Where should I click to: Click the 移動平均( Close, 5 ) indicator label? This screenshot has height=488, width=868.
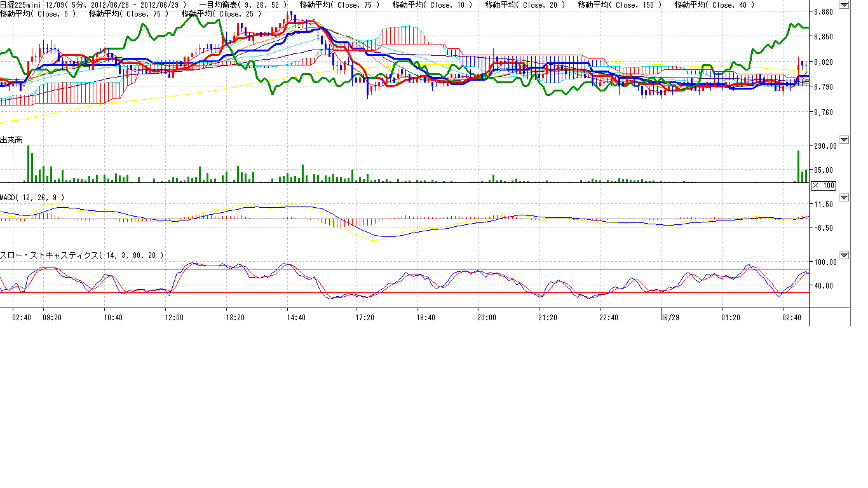[37, 13]
